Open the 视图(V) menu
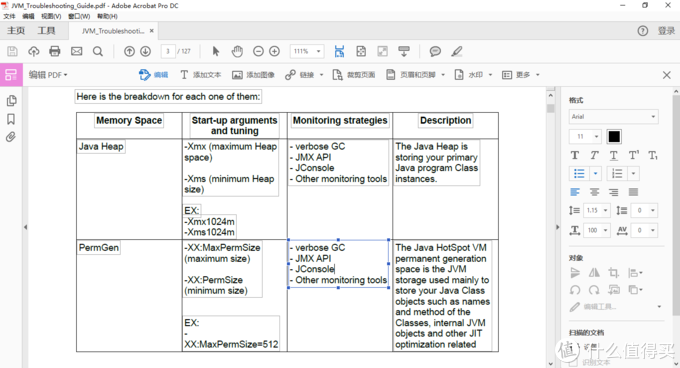The image size is (680, 368). [x=51, y=16]
